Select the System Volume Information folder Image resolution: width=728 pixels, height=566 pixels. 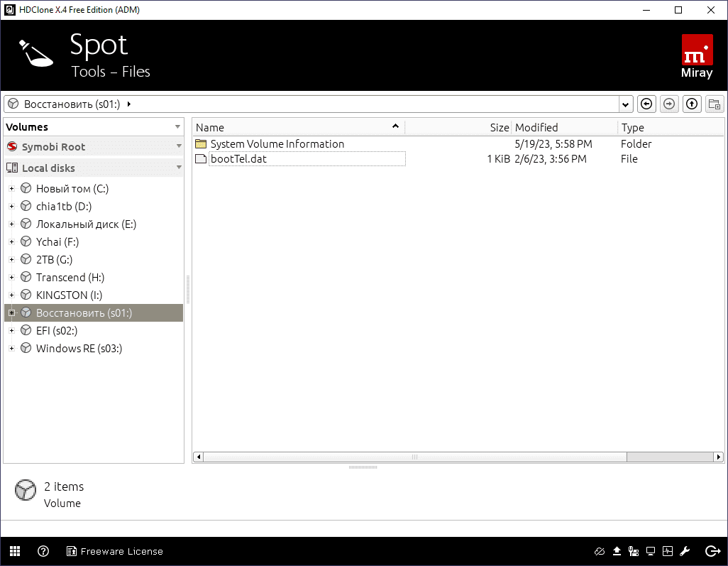tap(277, 144)
